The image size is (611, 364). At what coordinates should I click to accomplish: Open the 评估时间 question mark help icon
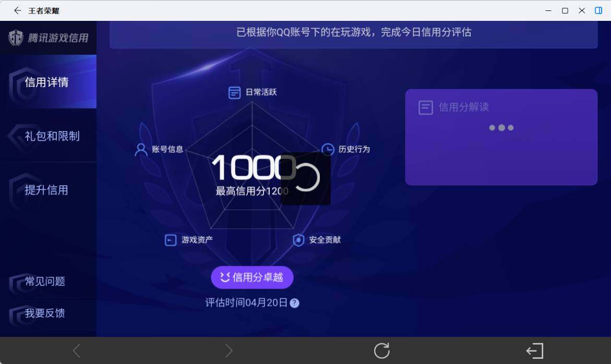[294, 302]
